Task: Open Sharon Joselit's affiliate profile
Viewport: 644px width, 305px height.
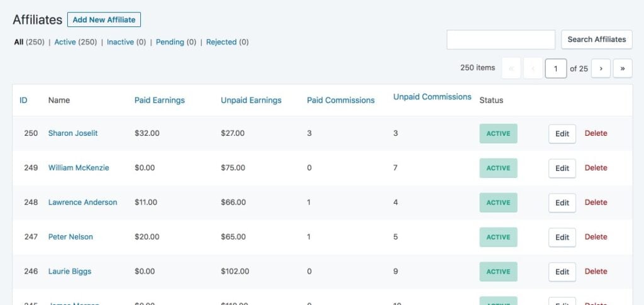Action: (73, 133)
